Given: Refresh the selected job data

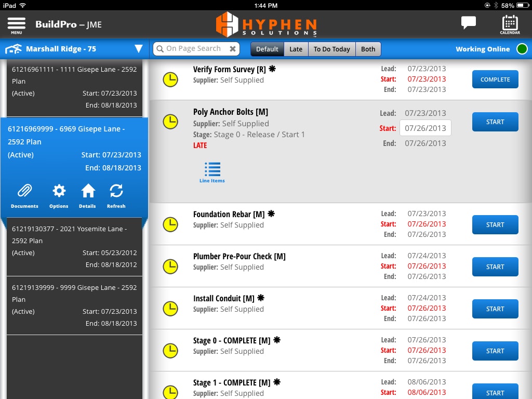Looking at the screenshot, I should tap(116, 196).
